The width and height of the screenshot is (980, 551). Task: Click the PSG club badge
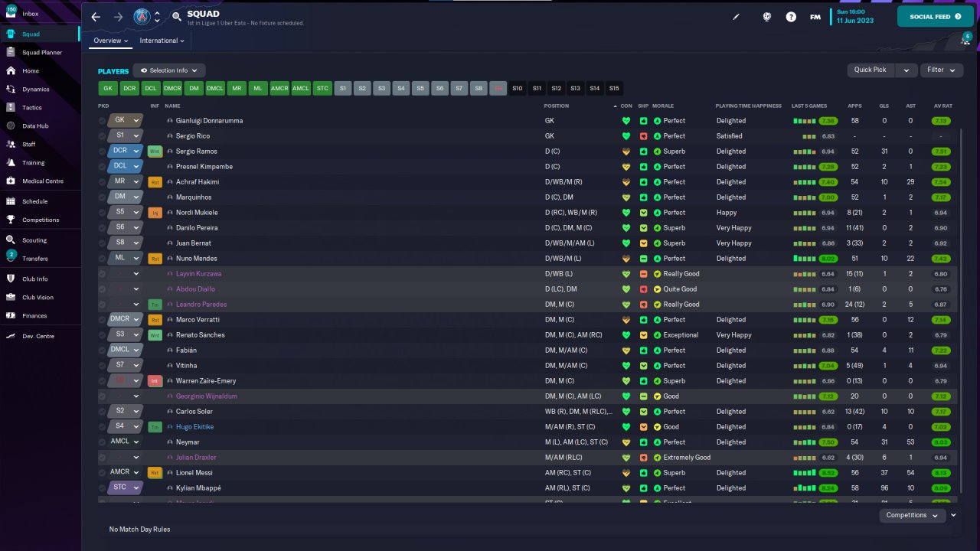point(142,17)
